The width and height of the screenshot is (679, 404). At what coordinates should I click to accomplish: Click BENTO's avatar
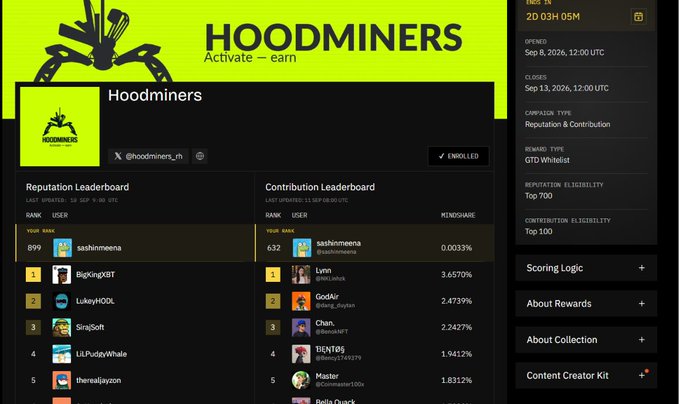click(x=301, y=354)
